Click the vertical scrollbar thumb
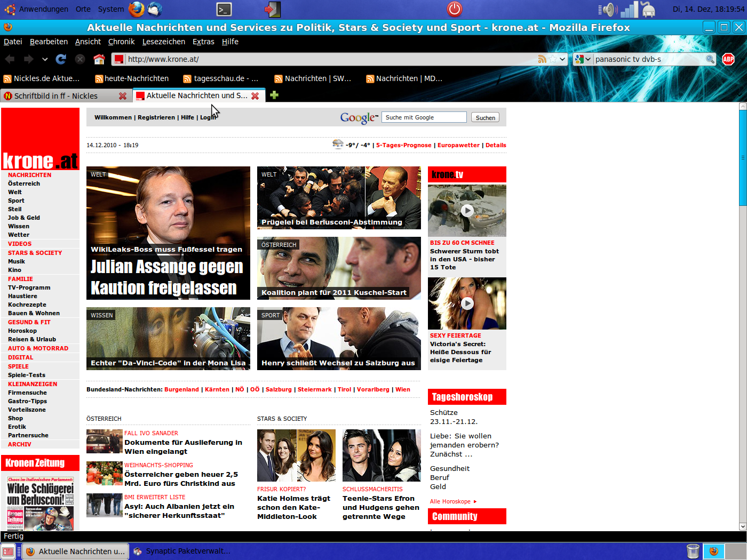The height and width of the screenshot is (560, 747). 742,157
